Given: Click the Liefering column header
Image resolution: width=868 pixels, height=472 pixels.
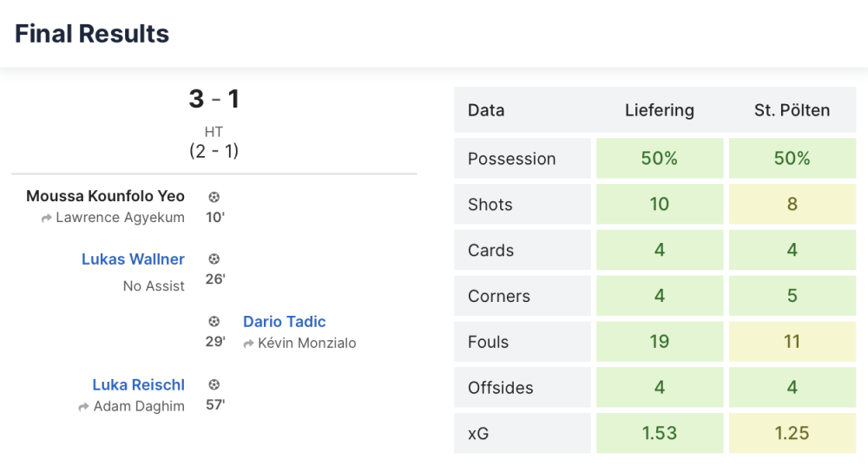Looking at the screenshot, I should [x=660, y=110].
